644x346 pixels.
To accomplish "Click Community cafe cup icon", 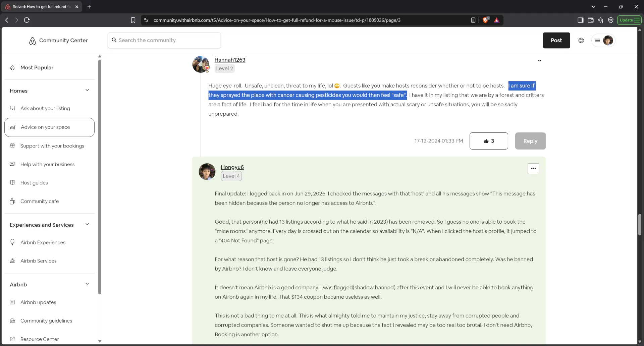I will 12,201.
